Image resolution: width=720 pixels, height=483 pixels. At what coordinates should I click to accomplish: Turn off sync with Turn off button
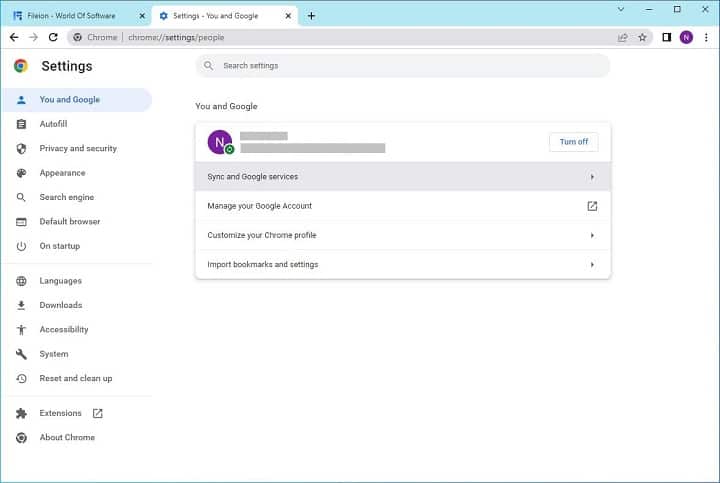[x=574, y=142]
